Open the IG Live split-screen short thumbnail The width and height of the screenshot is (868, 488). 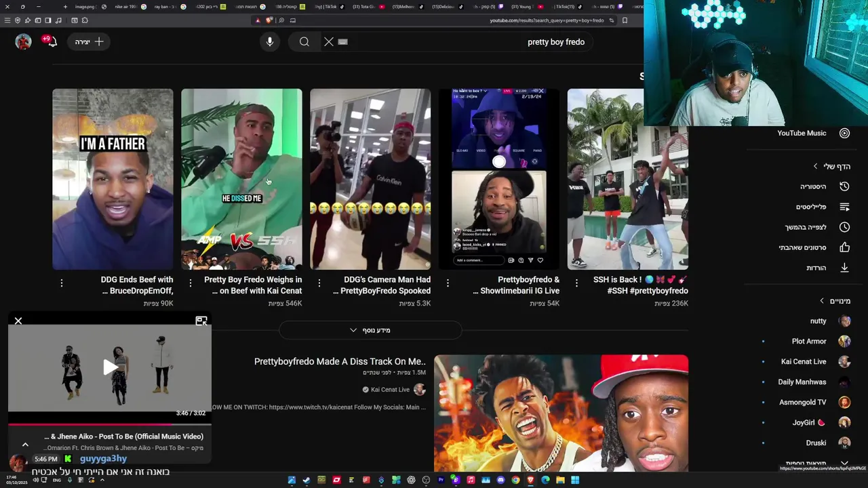(499, 179)
